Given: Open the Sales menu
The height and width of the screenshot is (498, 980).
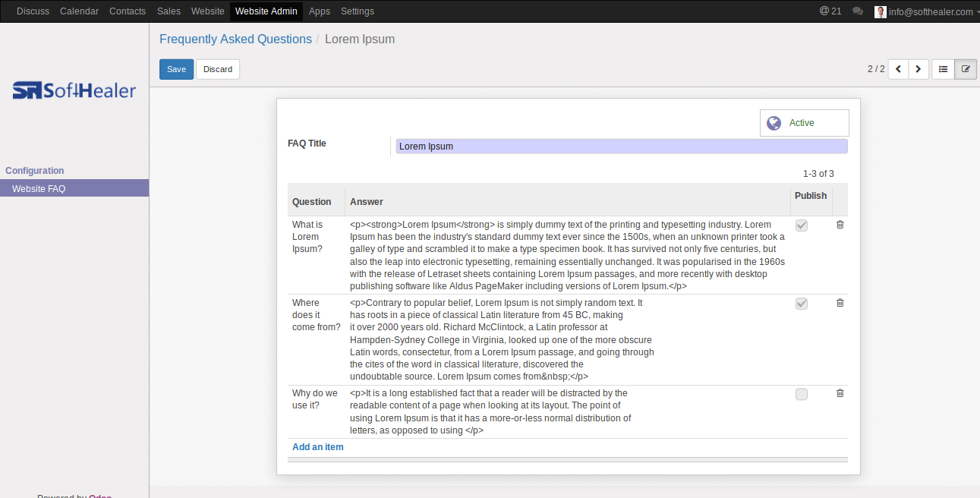Looking at the screenshot, I should pyautogui.click(x=169, y=11).
